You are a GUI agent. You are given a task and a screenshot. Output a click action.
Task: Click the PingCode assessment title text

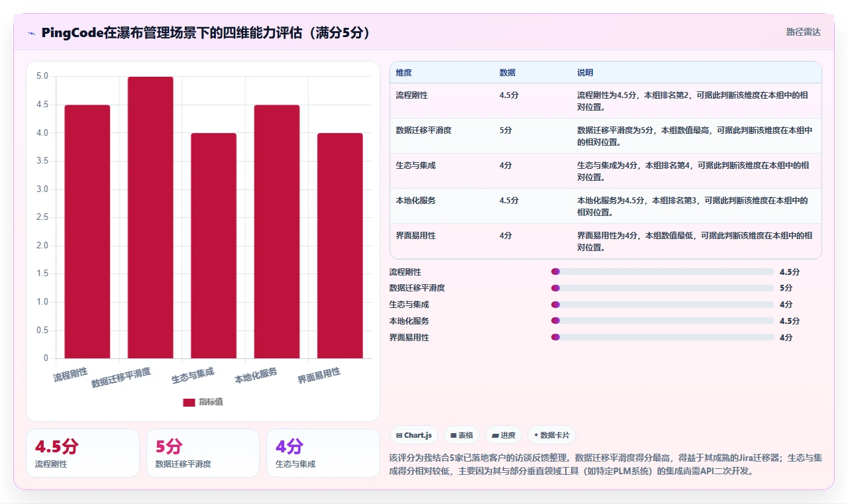[205, 33]
